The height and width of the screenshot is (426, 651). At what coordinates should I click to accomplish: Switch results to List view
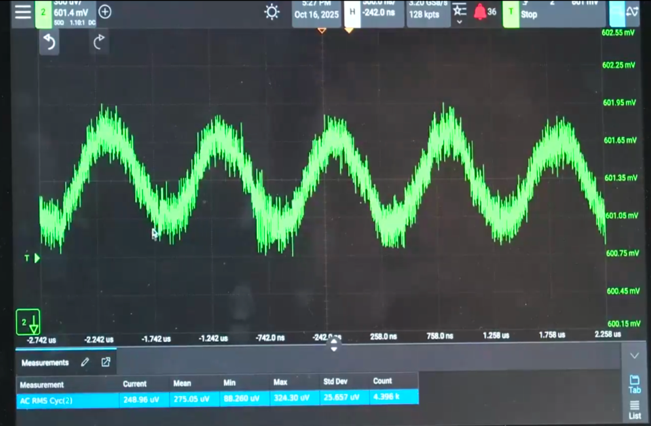coord(634,410)
